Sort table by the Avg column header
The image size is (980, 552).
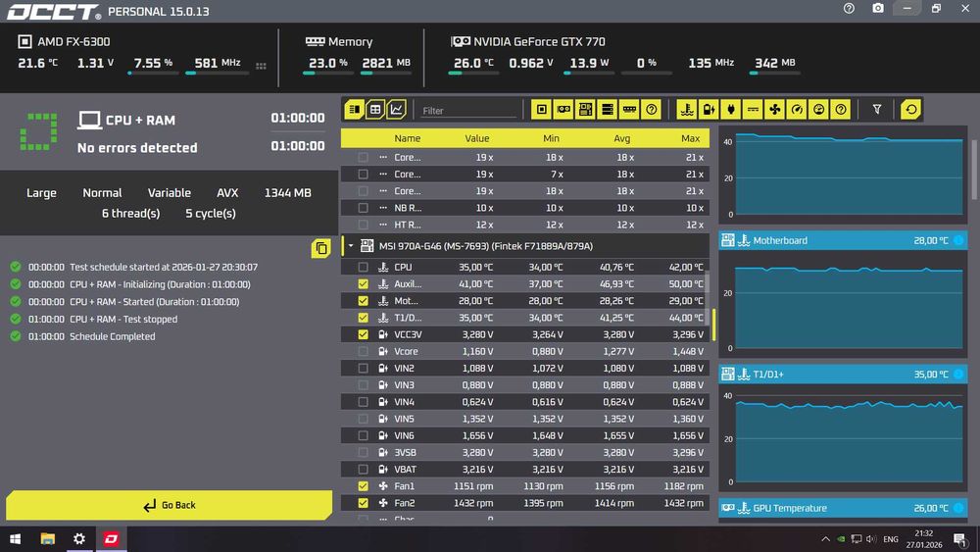[621, 138]
